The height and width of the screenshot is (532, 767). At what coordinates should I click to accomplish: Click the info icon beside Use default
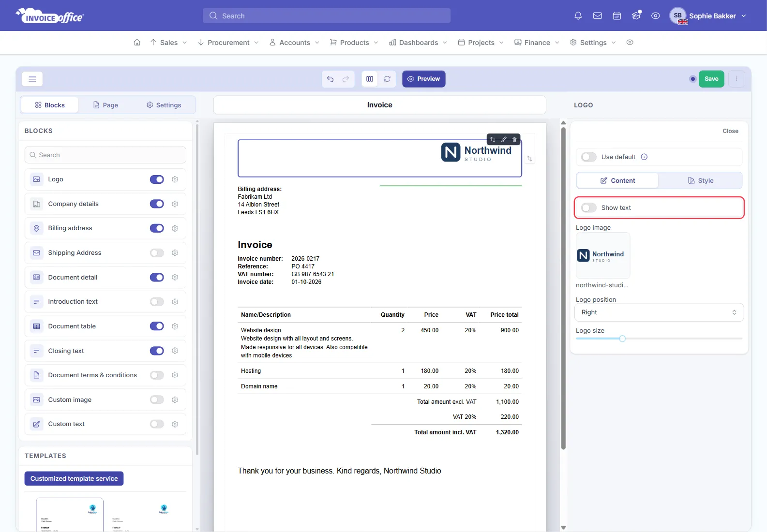coord(644,157)
